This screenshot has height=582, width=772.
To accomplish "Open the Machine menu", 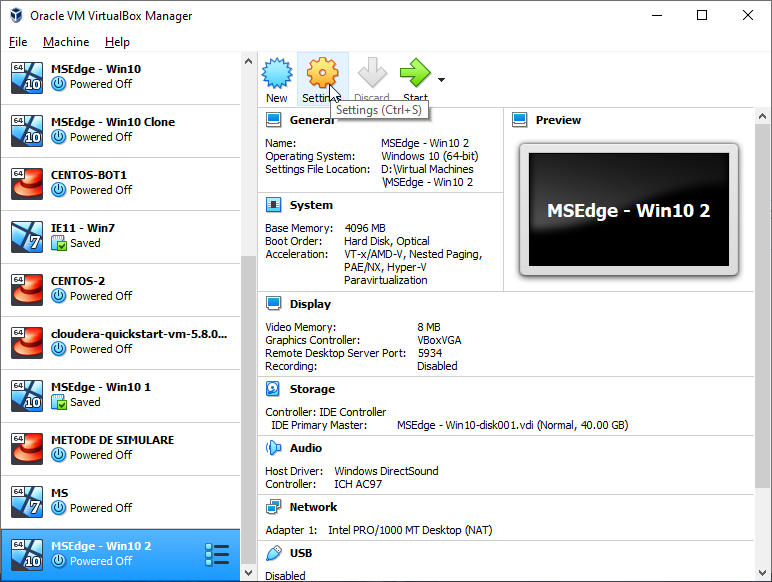I will (66, 42).
